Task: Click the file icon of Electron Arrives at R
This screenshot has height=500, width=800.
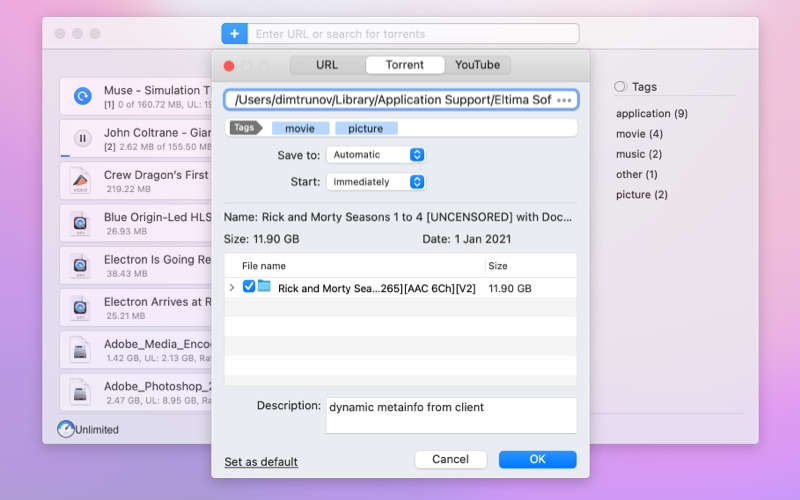Action: point(80,308)
